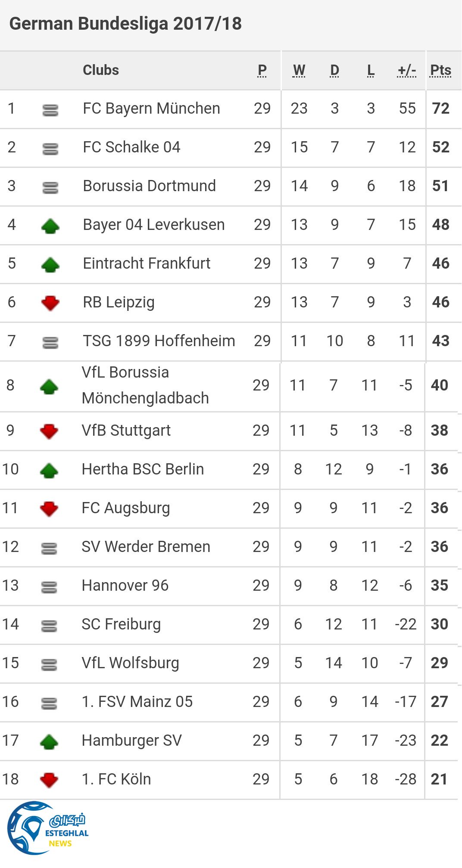Select the TSG 1899 Hoffenheim club name
The image size is (462, 868).
click(x=159, y=341)
